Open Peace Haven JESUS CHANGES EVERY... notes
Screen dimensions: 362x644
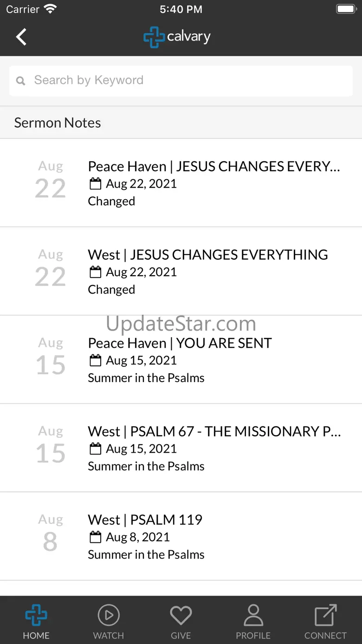(181, 183)
